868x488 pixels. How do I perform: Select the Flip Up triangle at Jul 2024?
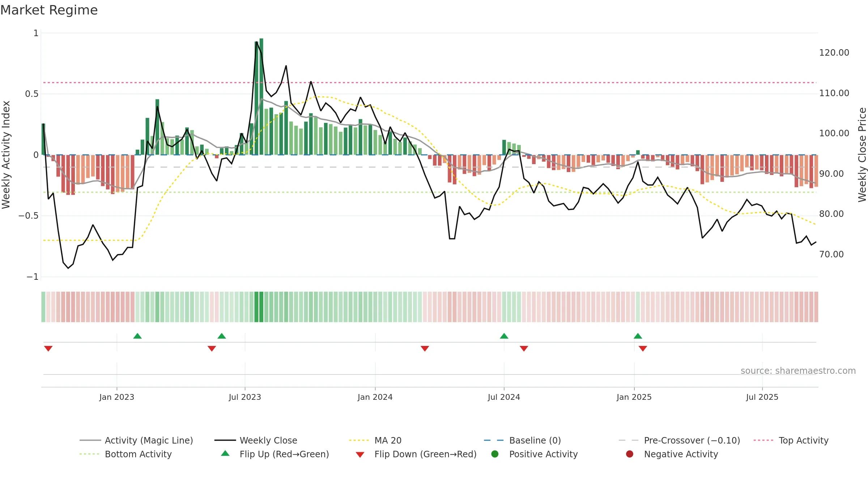[x=504, y=336]
